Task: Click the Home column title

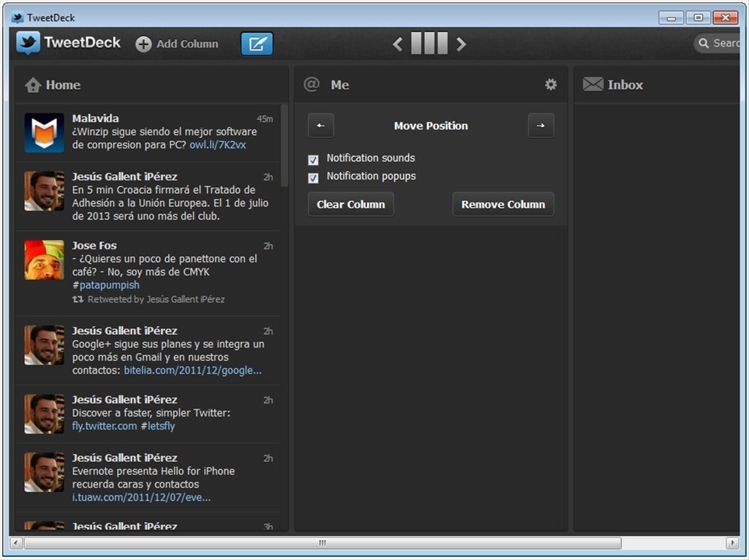Action: [63, 85]
